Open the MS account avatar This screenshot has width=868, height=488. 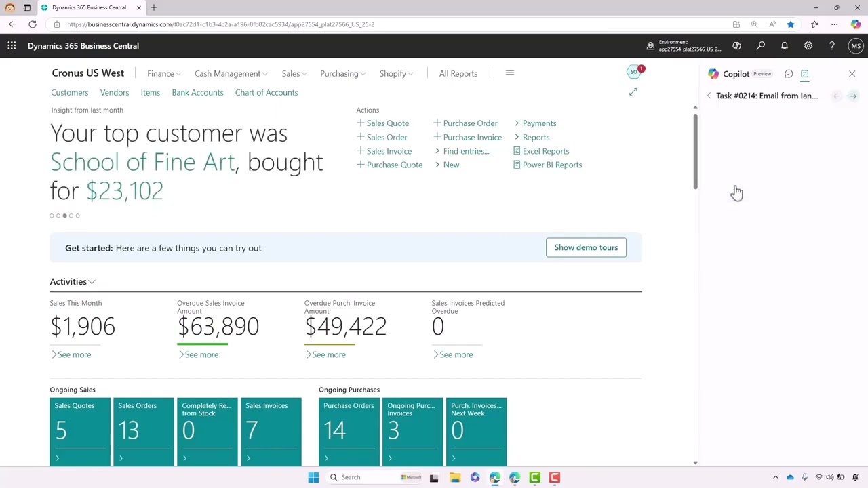[856, 46]
